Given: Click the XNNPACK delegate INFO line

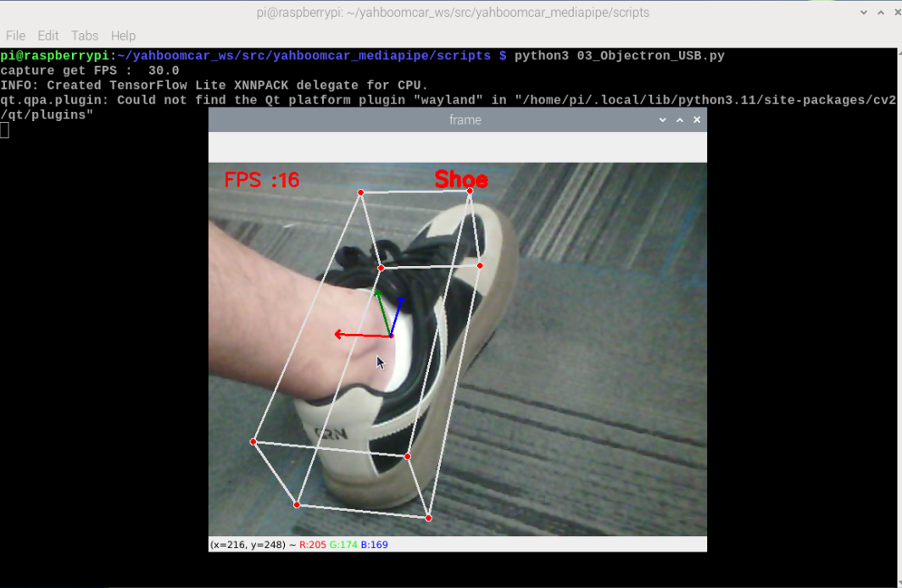Looking at the screenshot, I should [214, 86].
